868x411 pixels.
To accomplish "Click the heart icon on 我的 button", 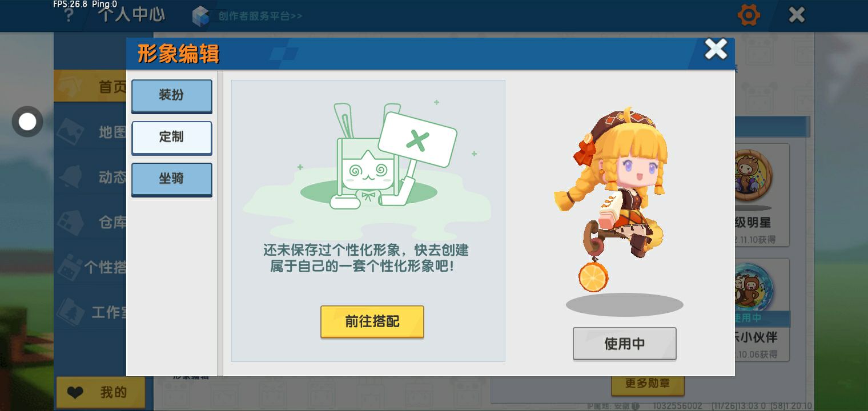I will pyautogui.click(x=75, y=393).
